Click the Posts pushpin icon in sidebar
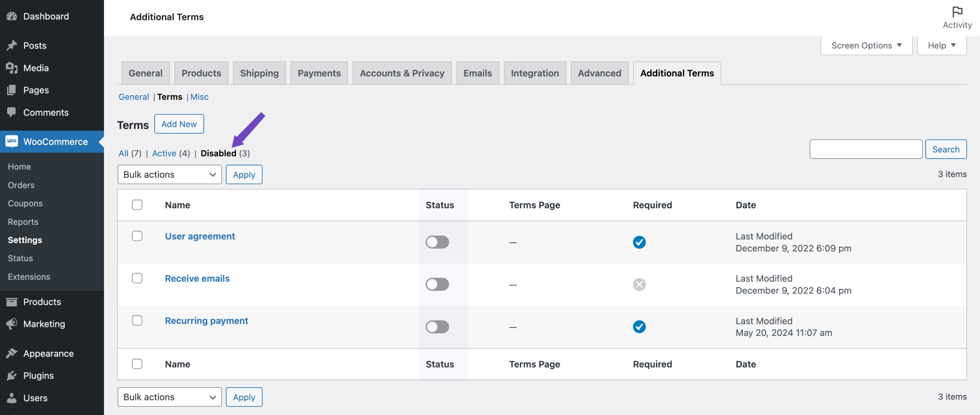The image size is (980, 415). click(x=12, y=45)
